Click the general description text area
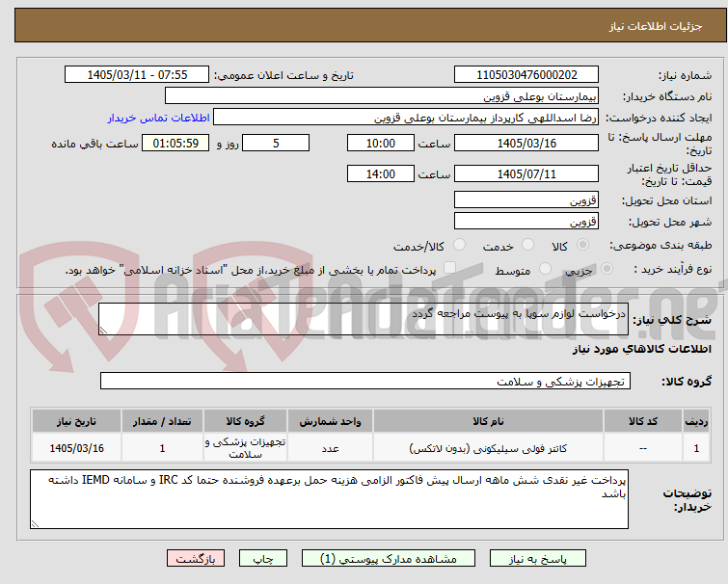Image resolution: width=728 pixels, height=584 pixels. (x=364, y=319)
